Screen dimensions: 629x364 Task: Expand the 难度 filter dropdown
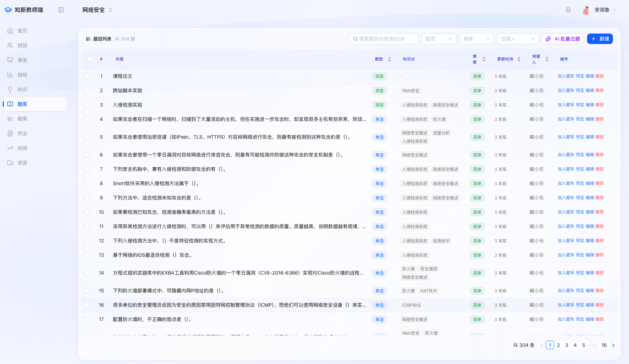click(476, 39)
